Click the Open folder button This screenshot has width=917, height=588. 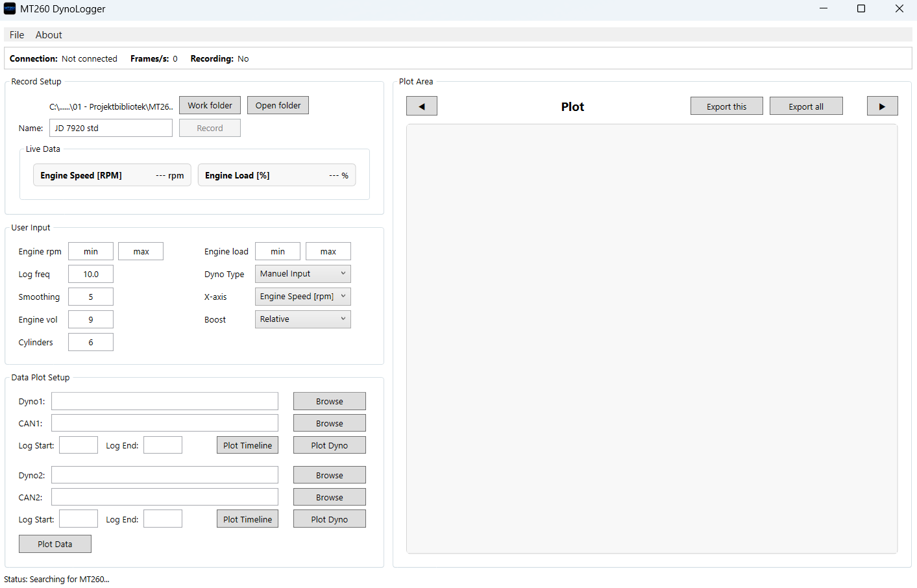click(278, 105)
